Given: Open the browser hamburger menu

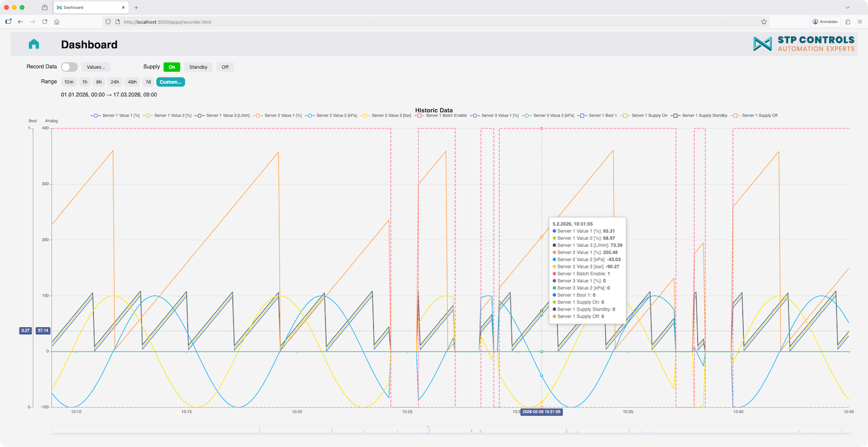Looking at the screenshot, I should 860,21.
